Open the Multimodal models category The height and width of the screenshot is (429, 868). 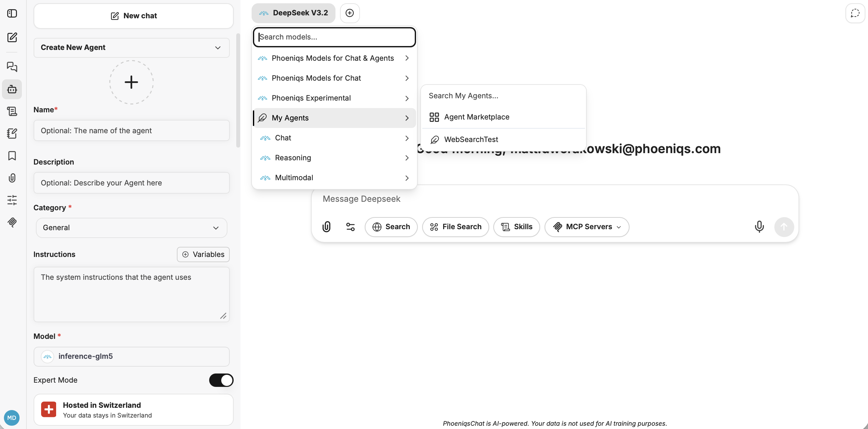click(x=334, y=178)
